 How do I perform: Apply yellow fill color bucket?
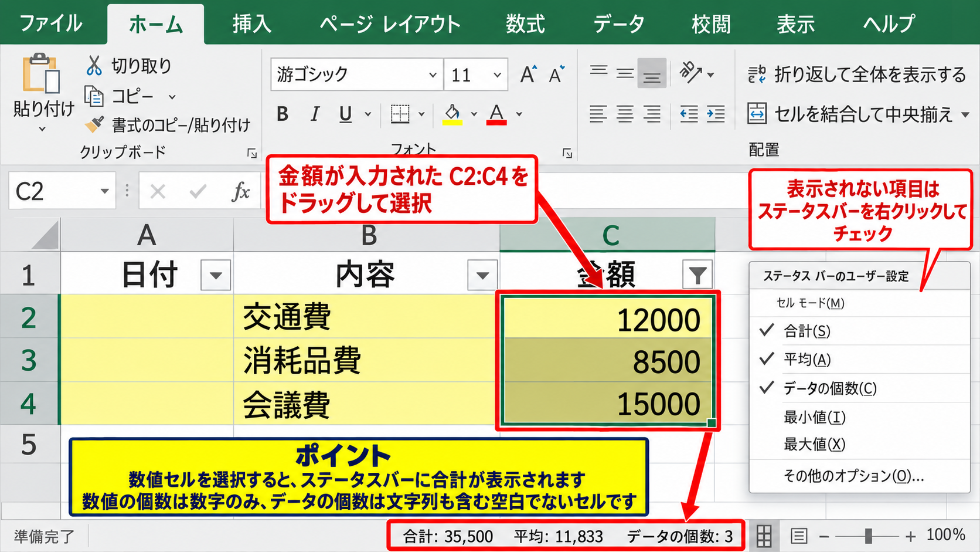[x=452, y=114]
